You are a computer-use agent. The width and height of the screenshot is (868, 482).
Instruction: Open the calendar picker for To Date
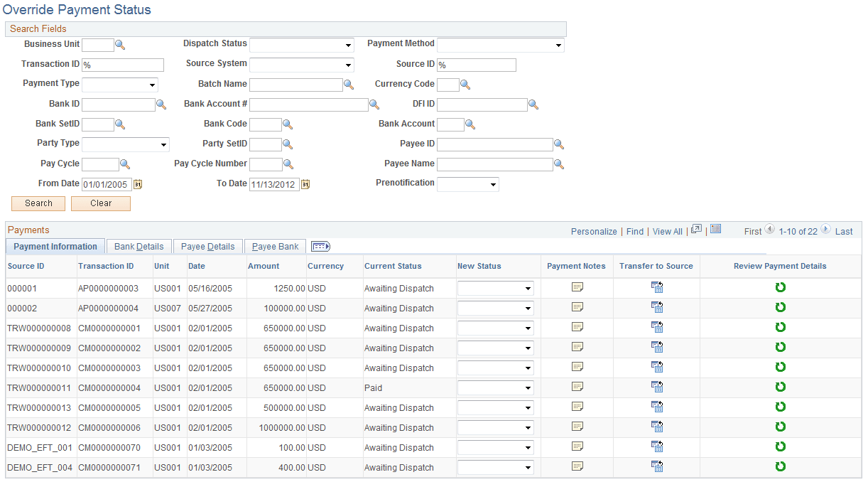[305, 183]
